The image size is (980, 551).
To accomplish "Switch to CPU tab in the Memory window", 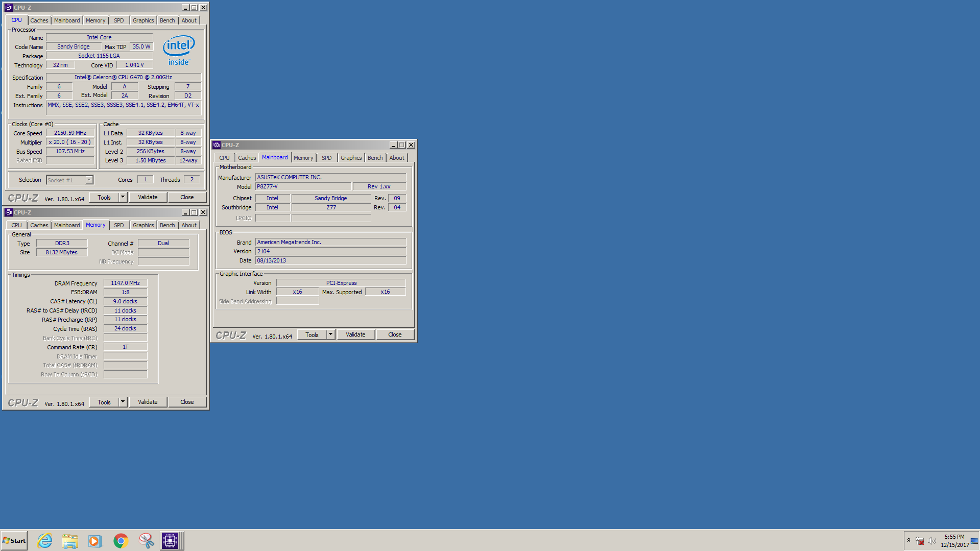I will coord(17,225).
